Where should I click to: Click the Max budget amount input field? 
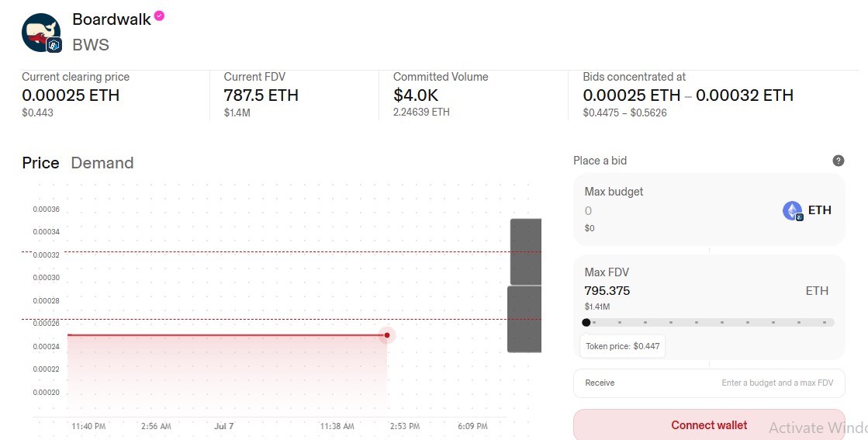(676, 211)
